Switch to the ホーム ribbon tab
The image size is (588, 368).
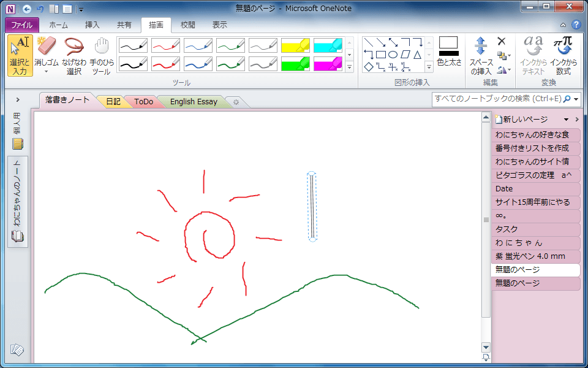[x=59, y=25]
